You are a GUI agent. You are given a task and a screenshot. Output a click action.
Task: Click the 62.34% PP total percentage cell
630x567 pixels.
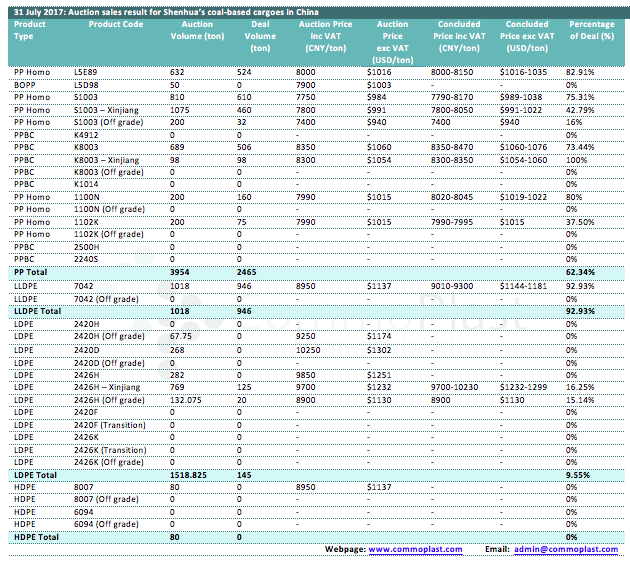(x=581, y=271)
